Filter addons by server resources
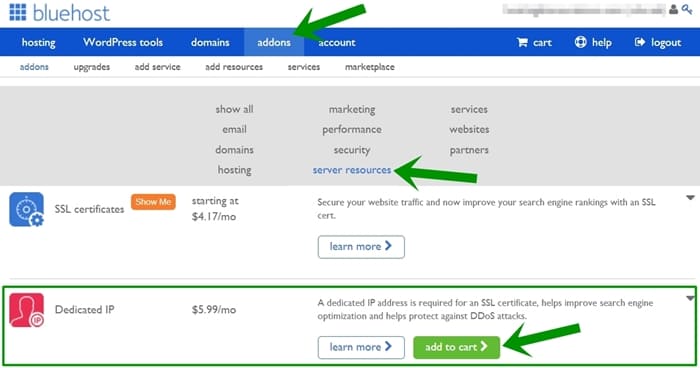 (352, 170)
